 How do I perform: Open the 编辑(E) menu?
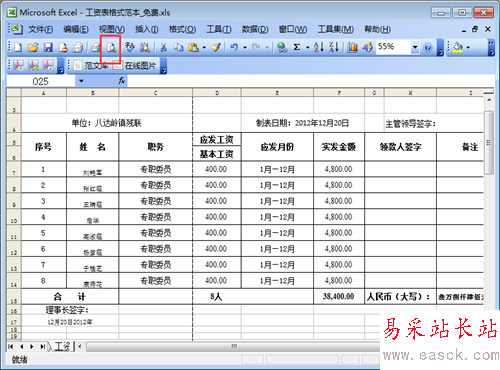point(76,30)
